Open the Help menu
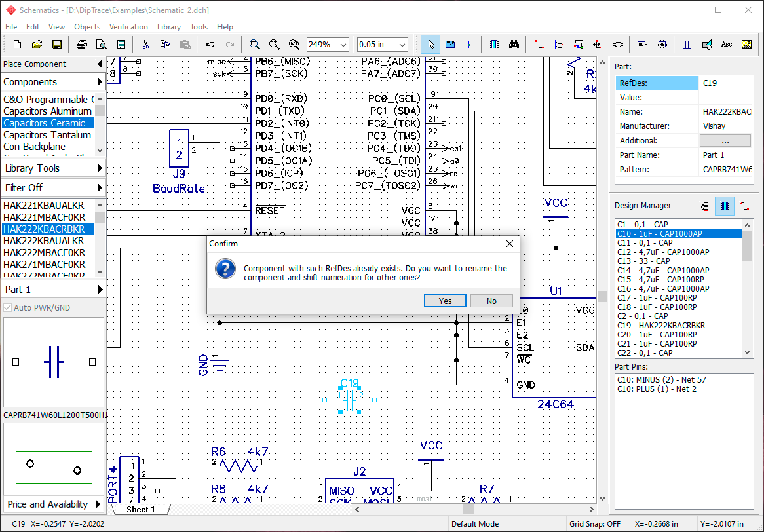764x532 pixels. pyautogui.click(x=225, y=27)
